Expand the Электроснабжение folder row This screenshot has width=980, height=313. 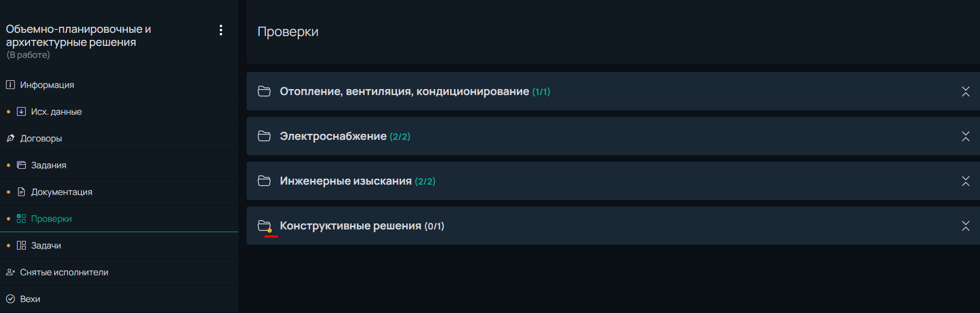click(x=613, y=136)
